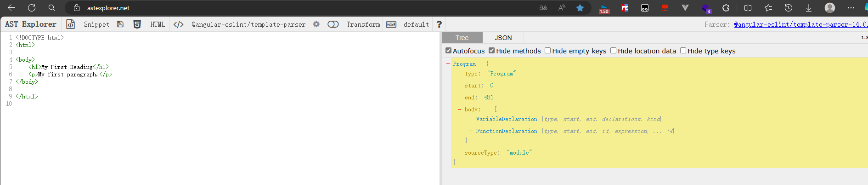Open the Transform menu label
The image size is (868, 185).
click(x=363, y=24)
